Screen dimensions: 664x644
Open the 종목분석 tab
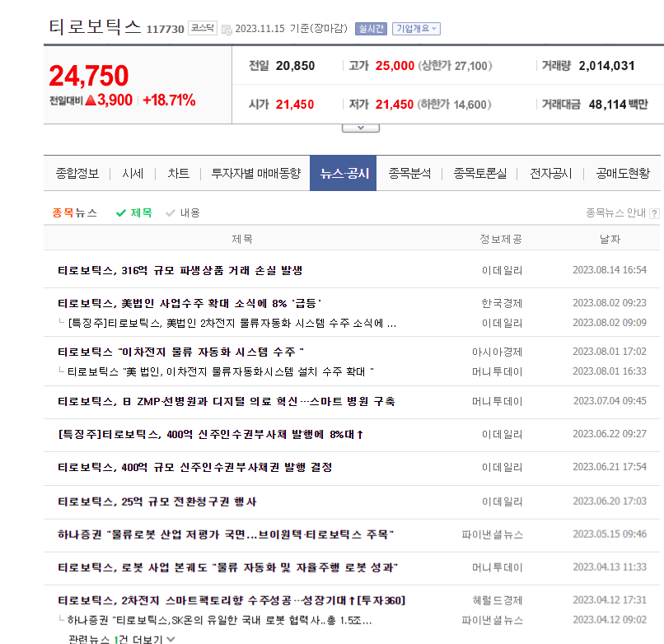click(x=409, y=174)
